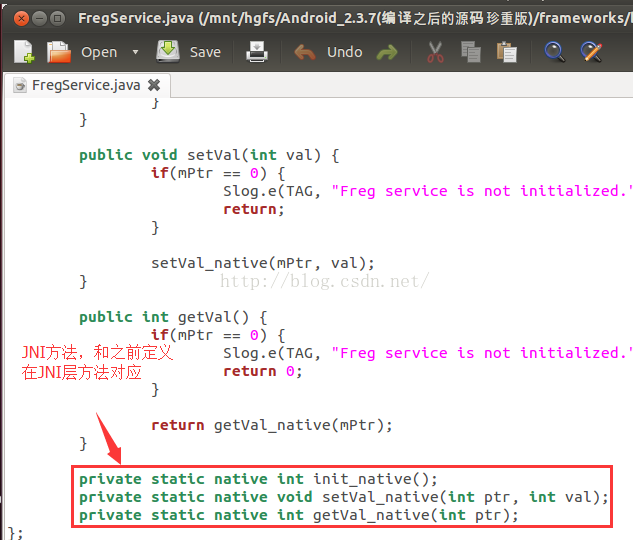The height and width of the screenshot is (540, 633).
Task: Click the line 'public void setVal(int val) {'
Action: [209, 155]
